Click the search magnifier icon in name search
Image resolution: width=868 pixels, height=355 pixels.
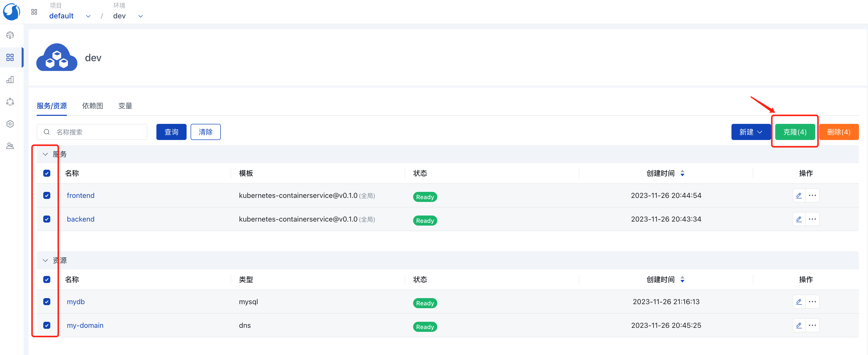click(47, 132)
